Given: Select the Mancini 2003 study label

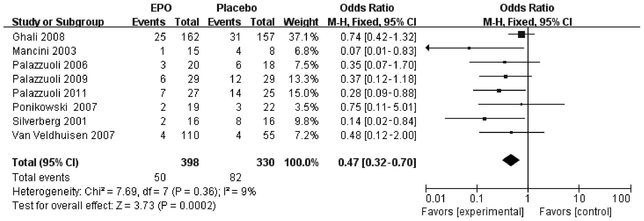Looking at the screenshot, I should pyautogui.click(x=44, y=51).
